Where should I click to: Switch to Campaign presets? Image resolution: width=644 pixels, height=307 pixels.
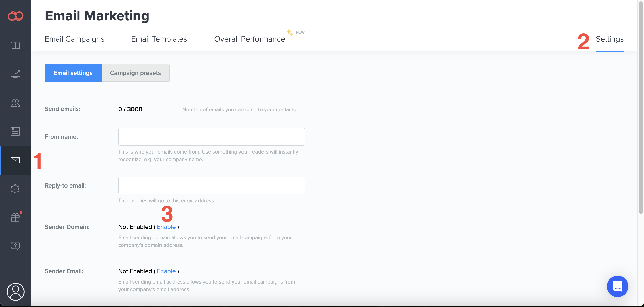pos(135,73)
